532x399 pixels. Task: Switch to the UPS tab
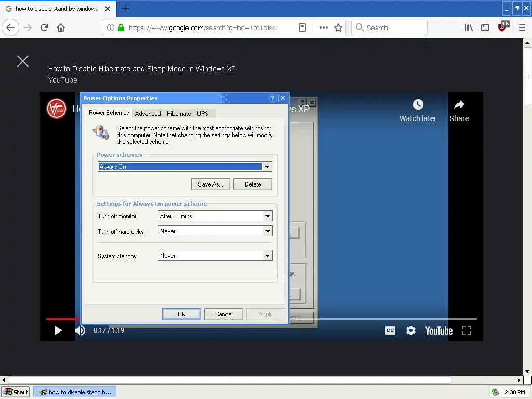point(203,114)
